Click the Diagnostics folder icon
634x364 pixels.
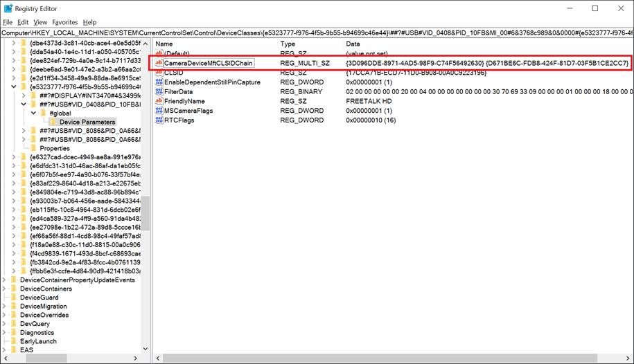click(14, 332)
